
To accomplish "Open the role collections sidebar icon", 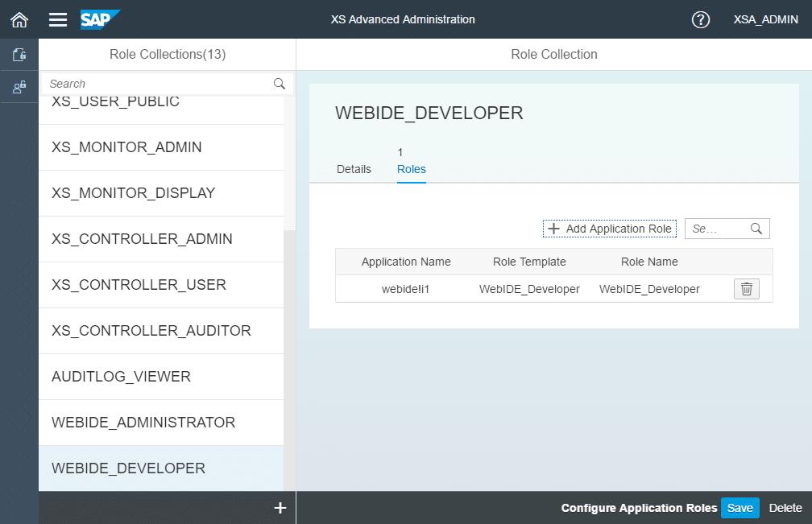I will (19, 55).
